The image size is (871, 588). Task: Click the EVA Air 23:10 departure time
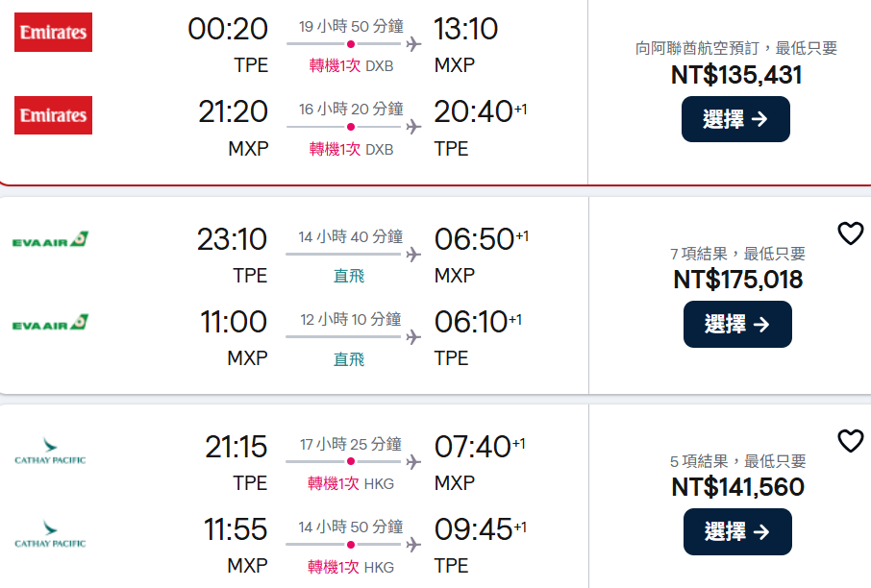[232, 238]
